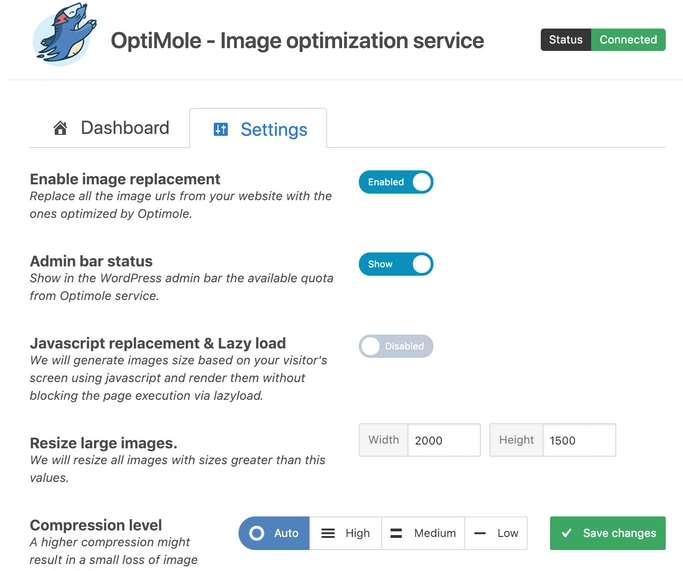
Task: Click the Width input field
Action: tap(444, 440)
